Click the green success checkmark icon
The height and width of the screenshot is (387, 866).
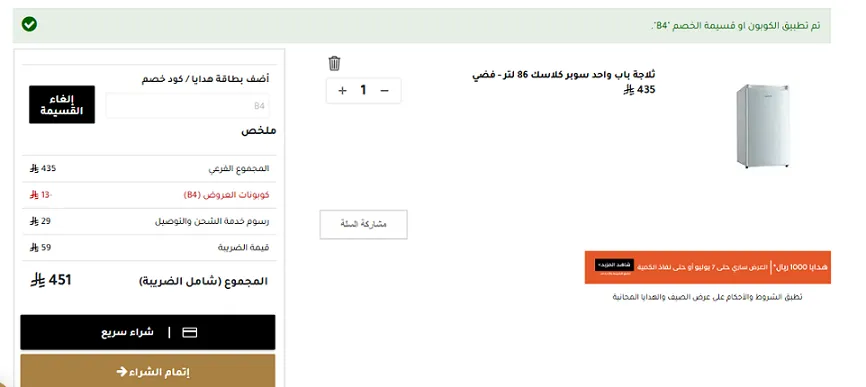tap(29, 24)
